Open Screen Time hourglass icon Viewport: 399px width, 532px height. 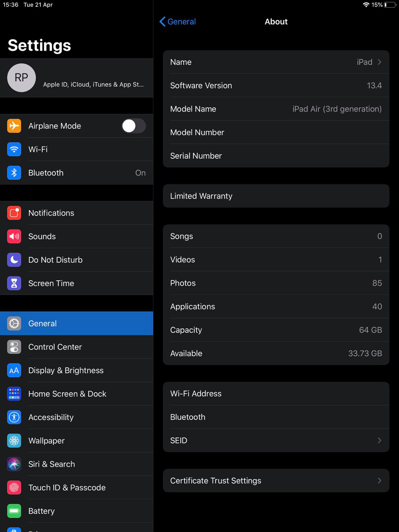pos(14,283)
